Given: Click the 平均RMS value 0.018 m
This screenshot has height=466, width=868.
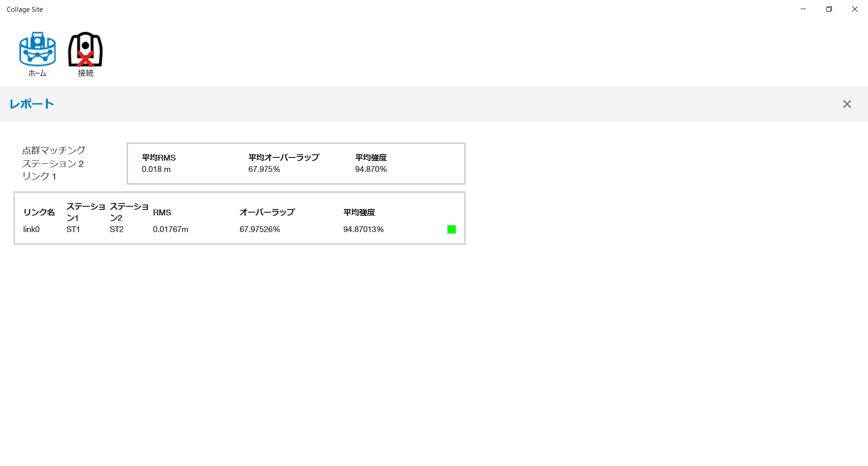Looking at the screenshot, I should point(156,169).
